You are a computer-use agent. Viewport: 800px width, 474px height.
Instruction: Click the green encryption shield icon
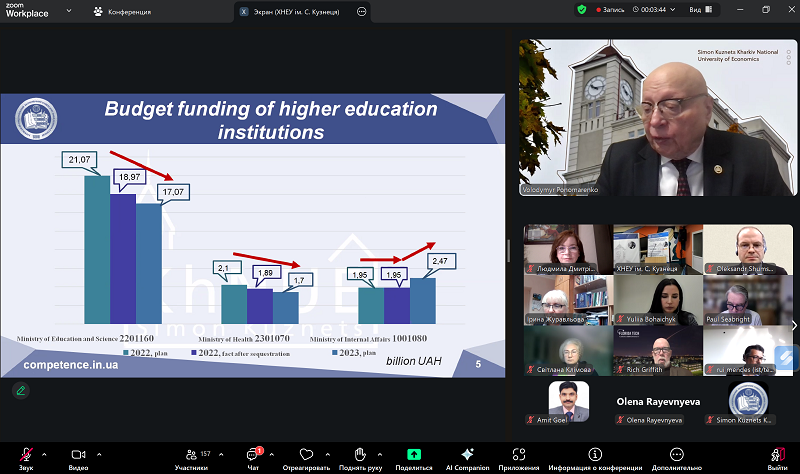pos(581,9)
